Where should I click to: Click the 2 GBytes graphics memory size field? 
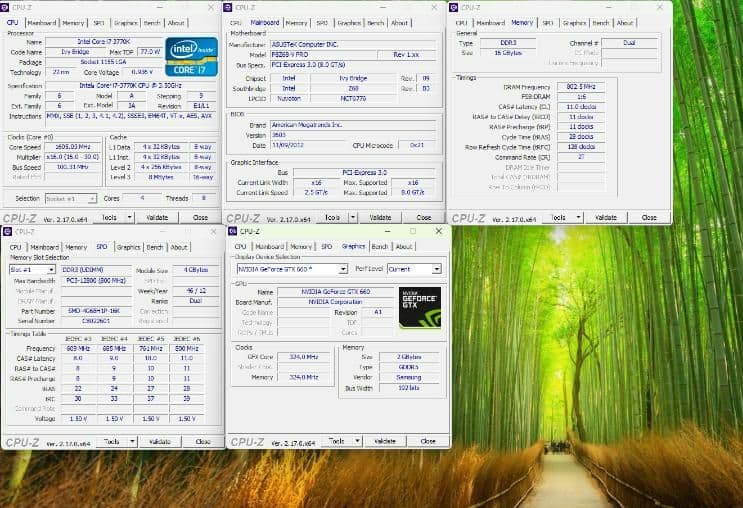pyautogui.click(x=408, y=357)
